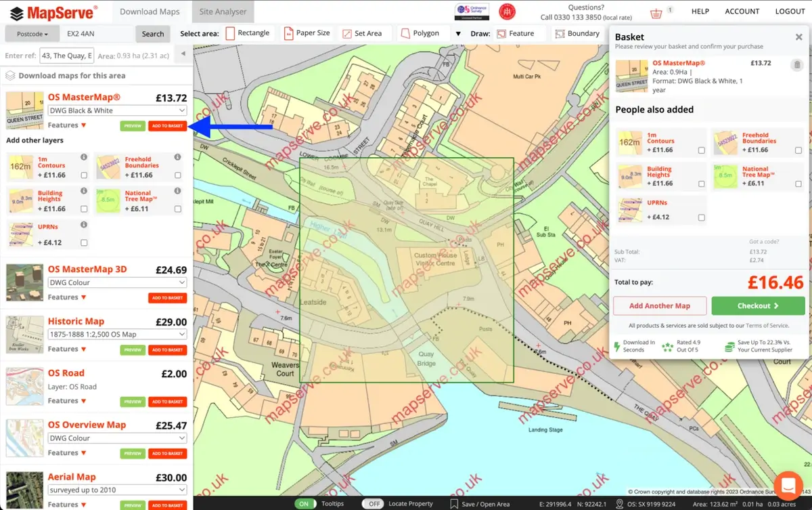Open the shopping basket icon
Image resolution: width=812 pixels, height=510 pixels.
pyautogui.click(x=655, y=14)
